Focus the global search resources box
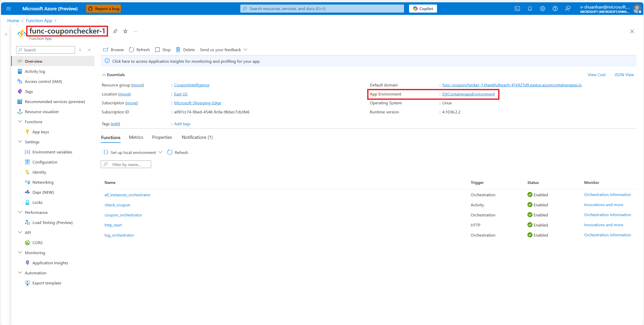The image size is (644, 325). click(322, 9)
